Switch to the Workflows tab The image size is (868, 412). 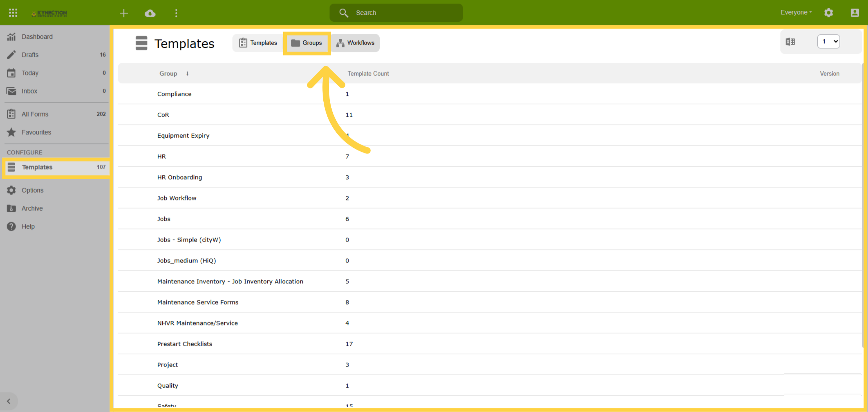tap(356, 43)
